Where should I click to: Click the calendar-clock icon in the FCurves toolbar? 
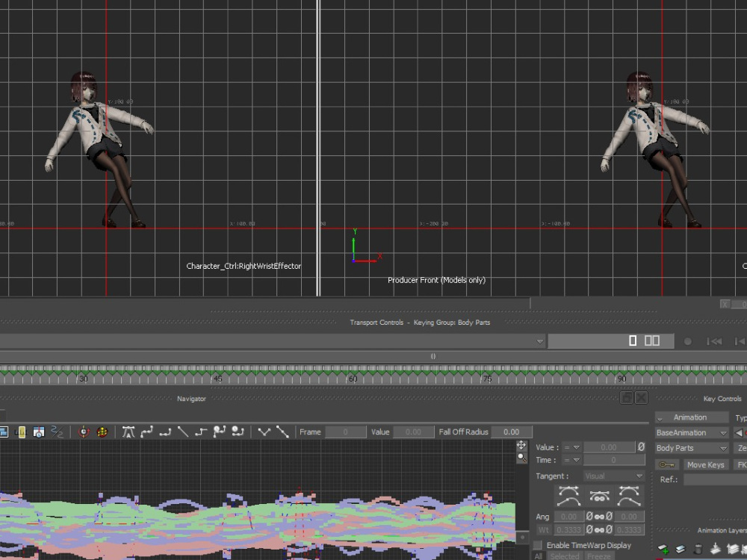(x=39, y=432)
